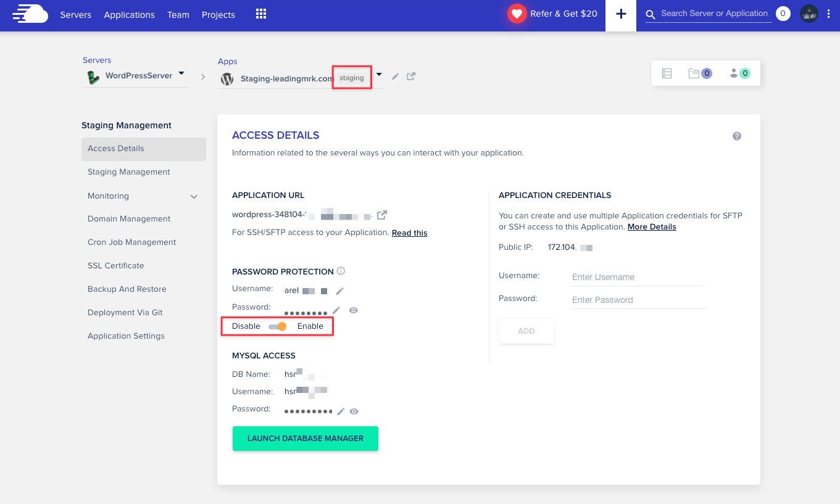The image size is (840, 504).
Task: Select Access Details in sidebar
Action: tap(144, 149)
